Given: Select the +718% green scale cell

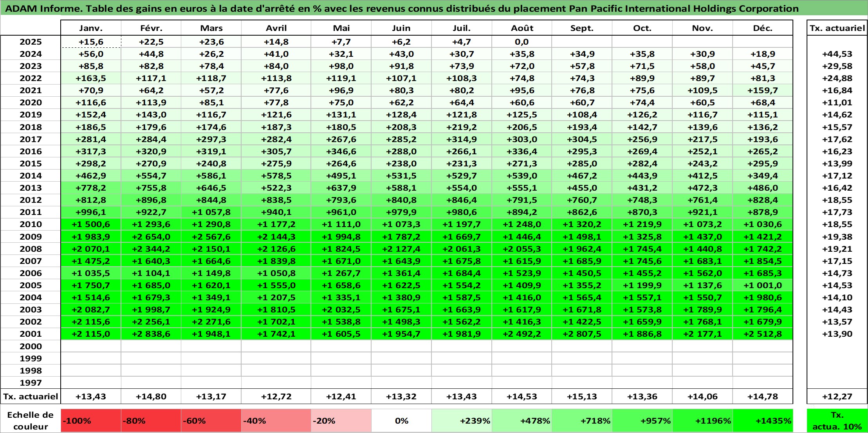Looking at the screenshot, I should pyautogui.click(x=582, y=421).
